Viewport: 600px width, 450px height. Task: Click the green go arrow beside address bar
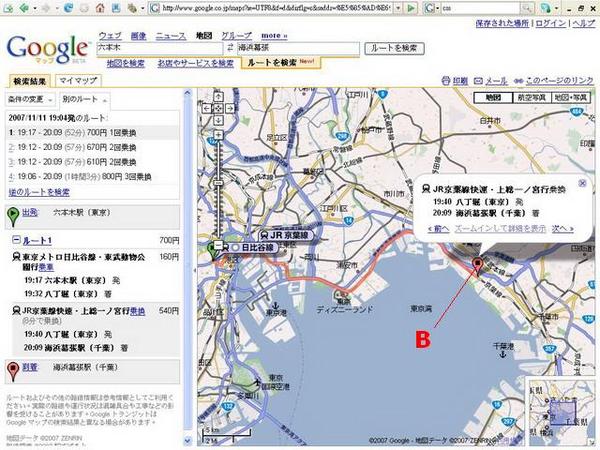point(411,8)
